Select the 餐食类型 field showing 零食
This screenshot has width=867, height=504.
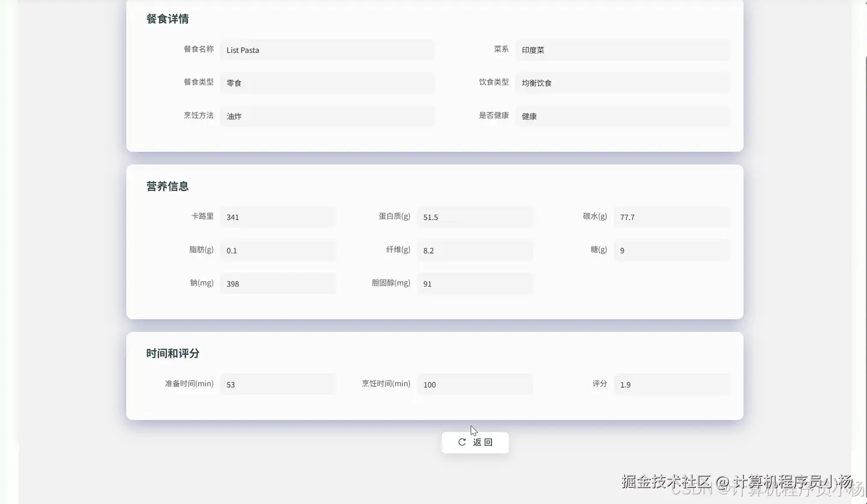(x=327, y=83)
